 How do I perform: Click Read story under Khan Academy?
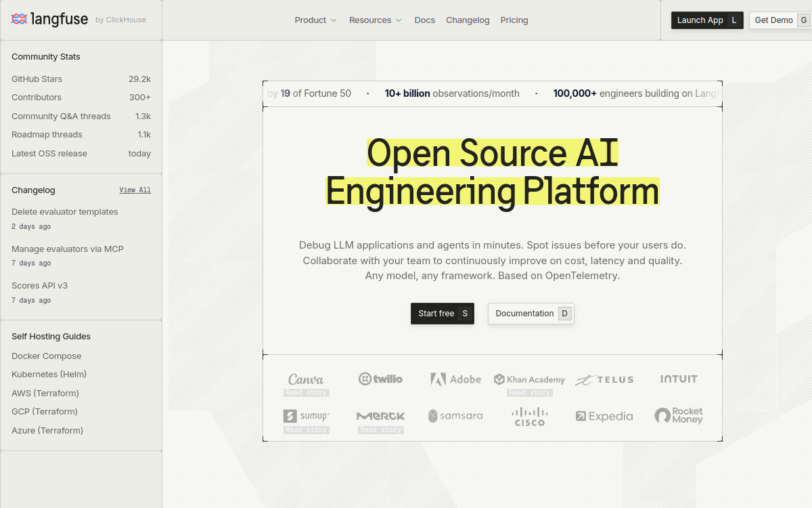[530, 393]
